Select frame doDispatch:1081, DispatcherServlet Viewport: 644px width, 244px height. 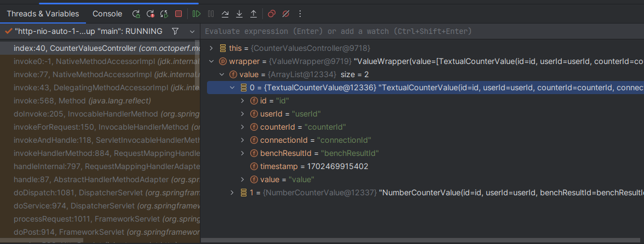pos(100,193)
